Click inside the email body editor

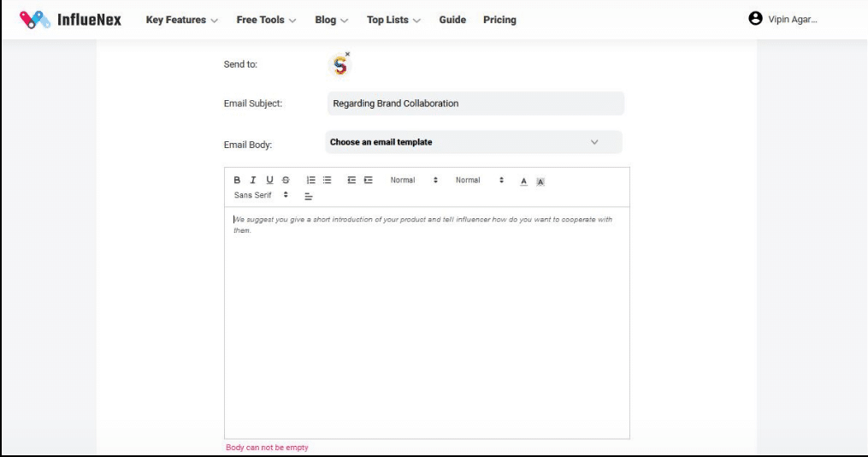(427, 323)
